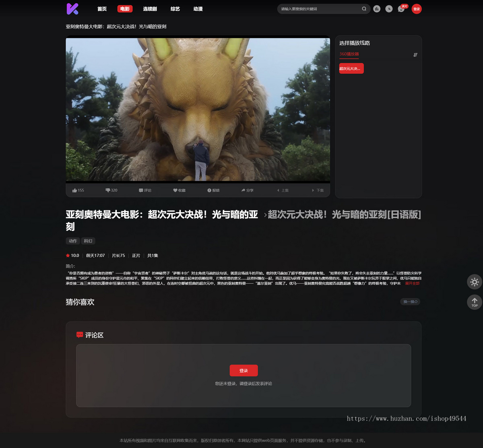
Task: Toggle light/dark theme sun icon
Action: click(x=475, y=282)
